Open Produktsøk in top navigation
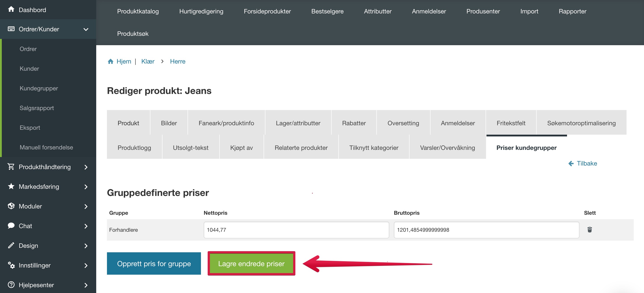Image resolution: width=644 pixels, height=293 pixels. point(133,34)
